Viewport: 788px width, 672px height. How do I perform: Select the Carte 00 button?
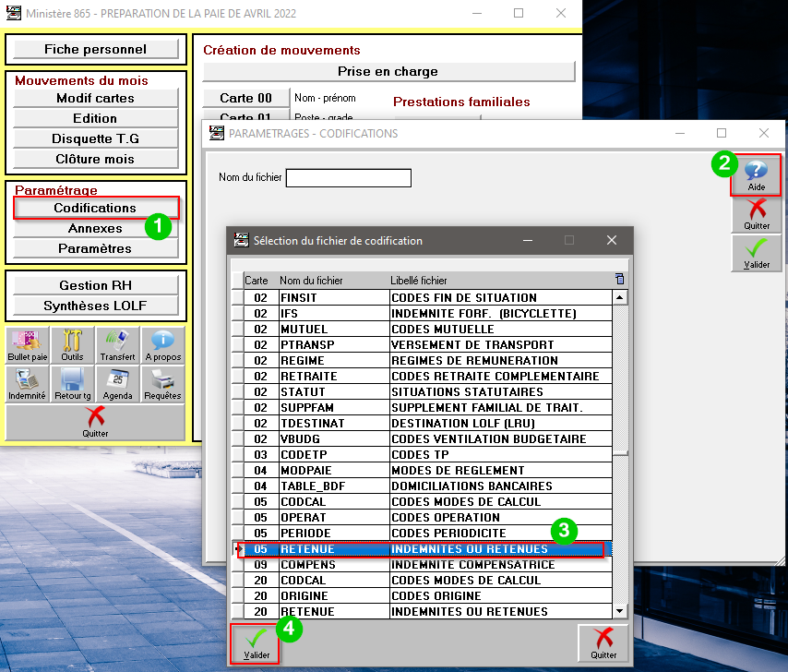pos(245,98)
